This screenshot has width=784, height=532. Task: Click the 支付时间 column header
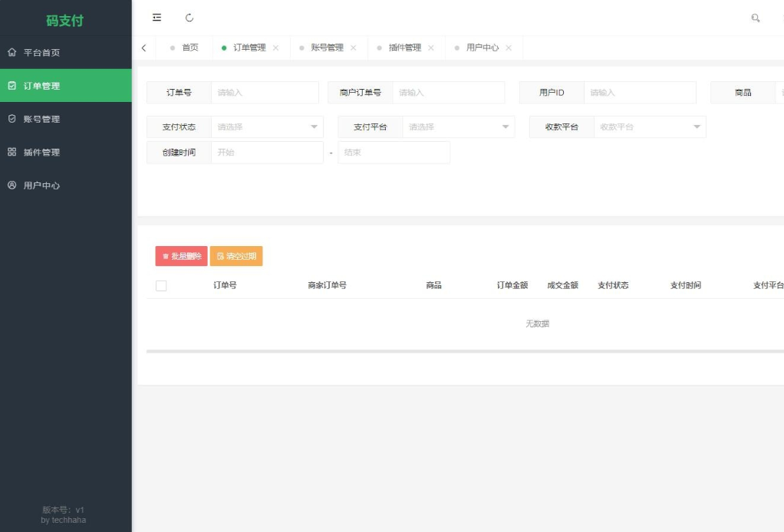pyautogui.click(x=686, y=285)
